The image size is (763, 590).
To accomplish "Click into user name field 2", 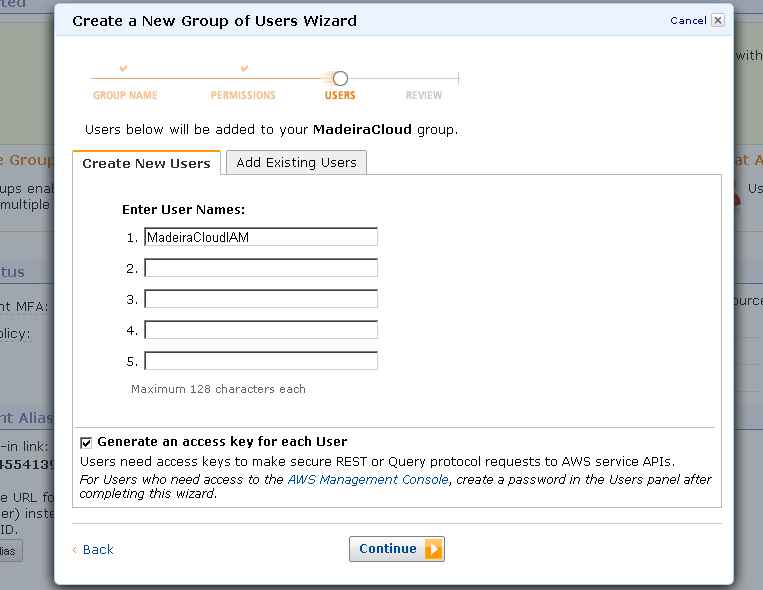I will (261, 268).
